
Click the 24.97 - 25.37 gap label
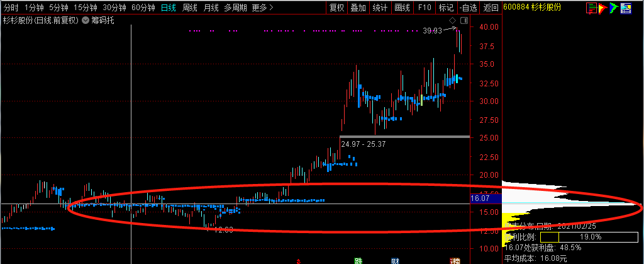[x=364, y=144]
